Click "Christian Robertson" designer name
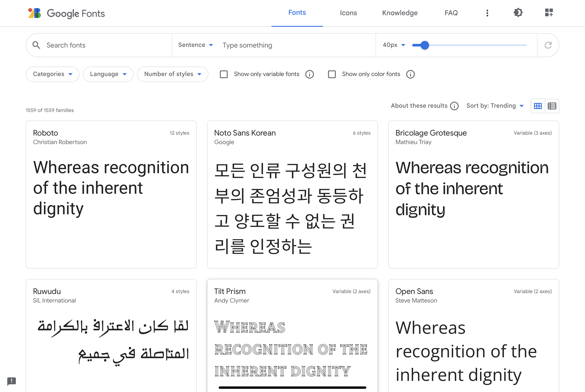This screenshot has width=585, height=392. [60, 142]
